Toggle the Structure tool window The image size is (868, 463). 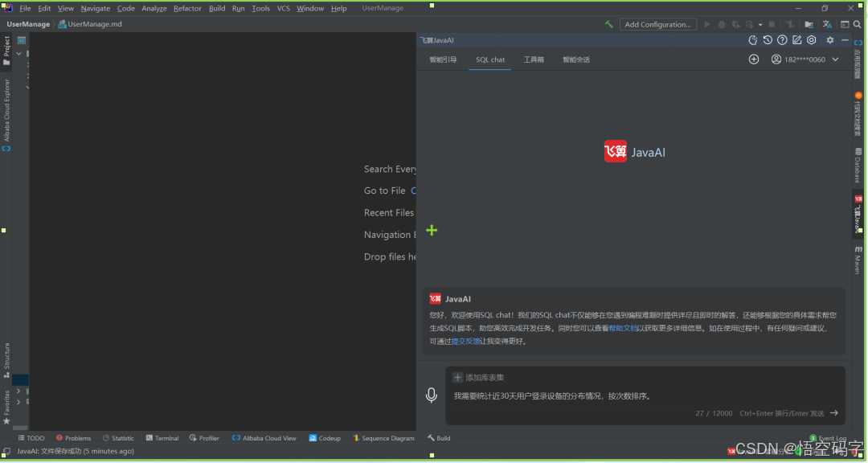coord(6,361)
